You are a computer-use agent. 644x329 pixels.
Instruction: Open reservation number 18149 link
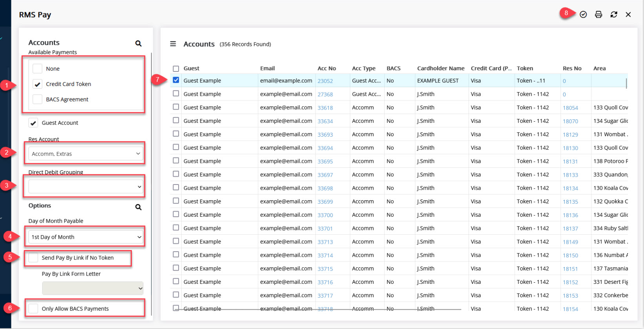570,242
